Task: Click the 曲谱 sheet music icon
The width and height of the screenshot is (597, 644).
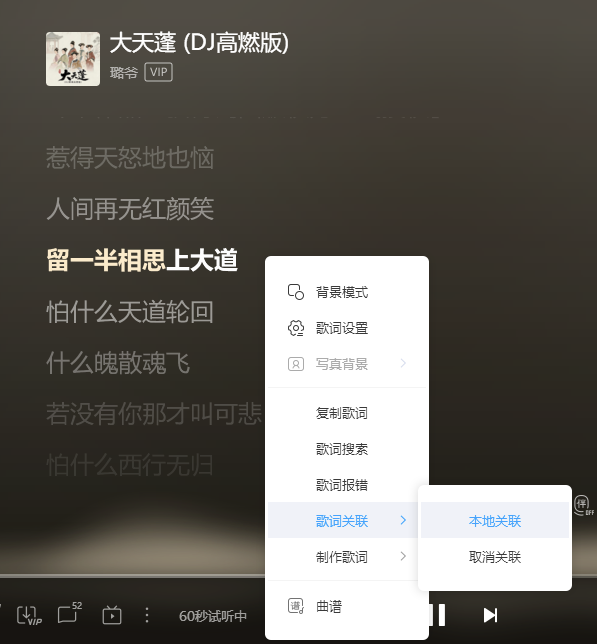Action: [x=296, y=606]
